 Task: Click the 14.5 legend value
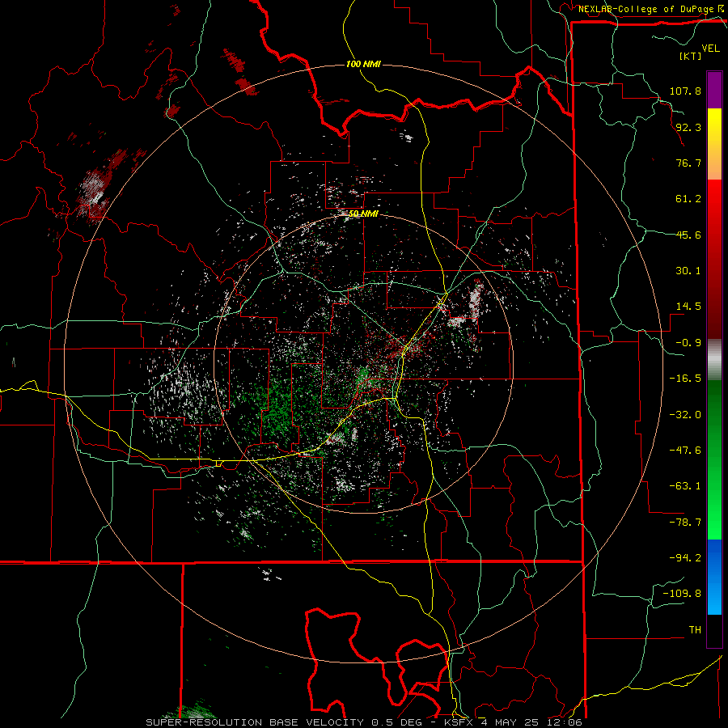tap(688, 307)
